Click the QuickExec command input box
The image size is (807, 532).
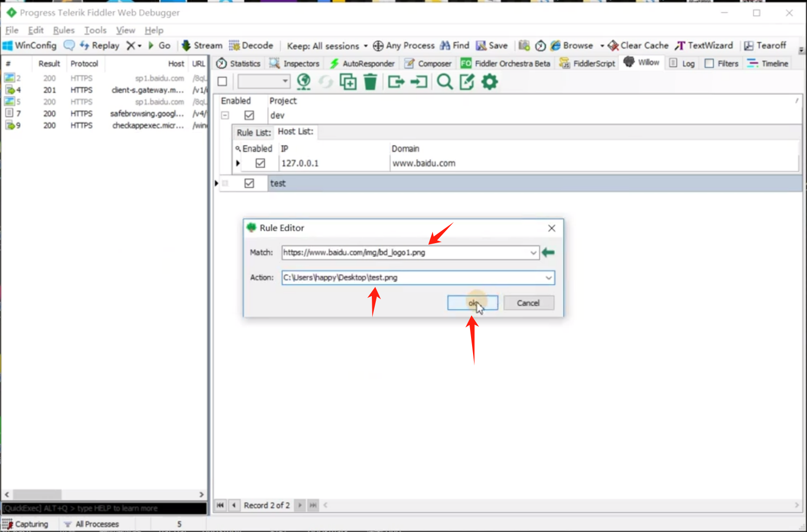coord(104,508)
